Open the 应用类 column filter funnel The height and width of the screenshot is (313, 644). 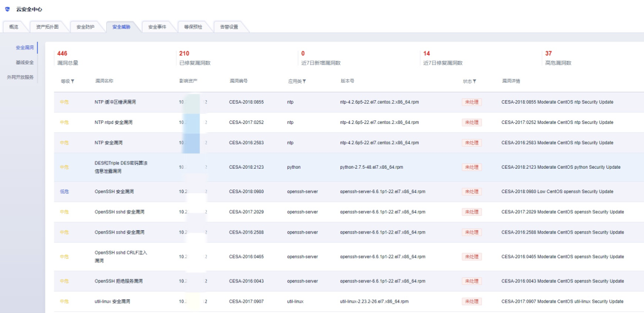point(304,81)
